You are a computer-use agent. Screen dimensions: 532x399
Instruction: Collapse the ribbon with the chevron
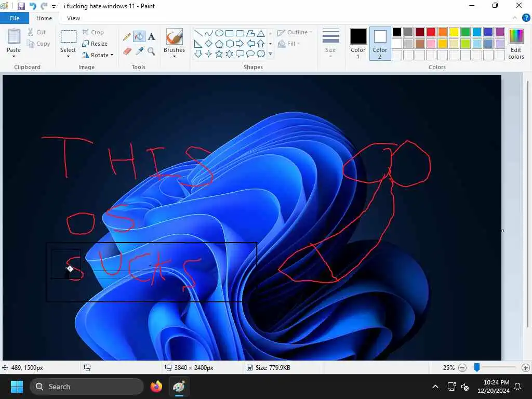[x=515, y=18]
